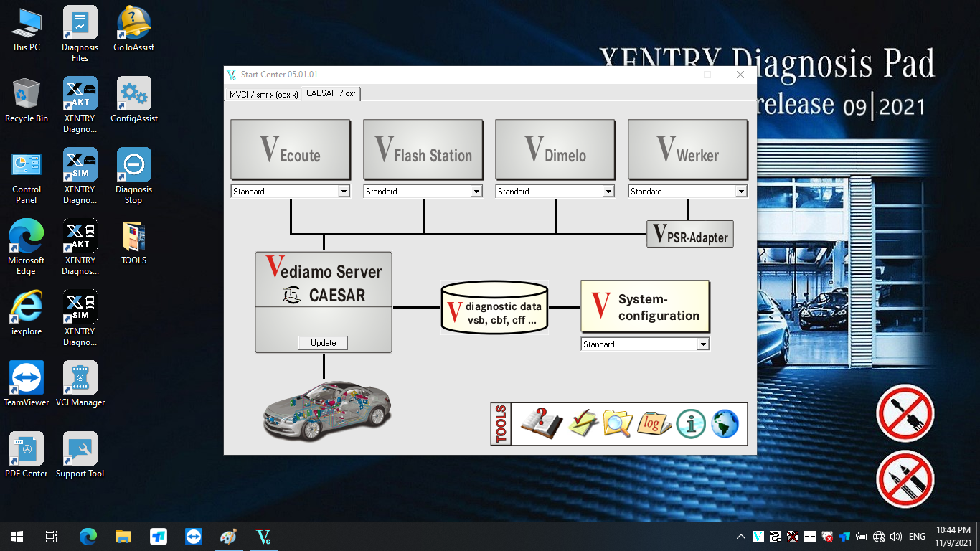Open PSR-Adapter button
Viewport: 980px width, 551px height.
pos(690,234)
